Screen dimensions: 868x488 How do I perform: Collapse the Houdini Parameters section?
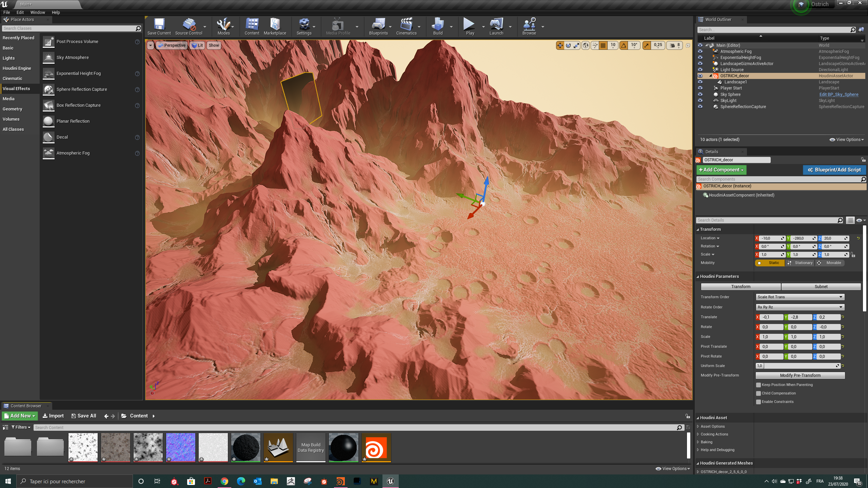coord(698,277)
